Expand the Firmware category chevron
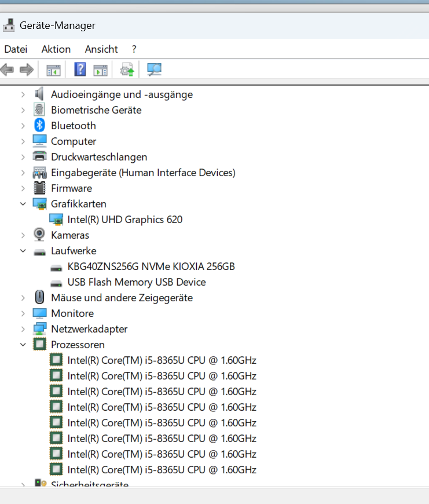429x504 pixels. click(x=23, y=188)
